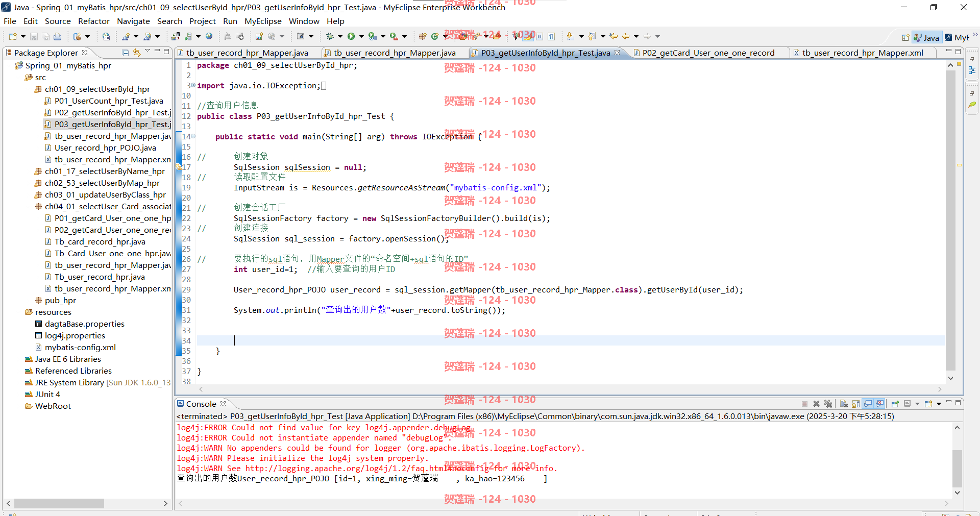Screen dimensions: 980x516
Task: Click the Forward navigation arrow
Action: tap(647, 36)
